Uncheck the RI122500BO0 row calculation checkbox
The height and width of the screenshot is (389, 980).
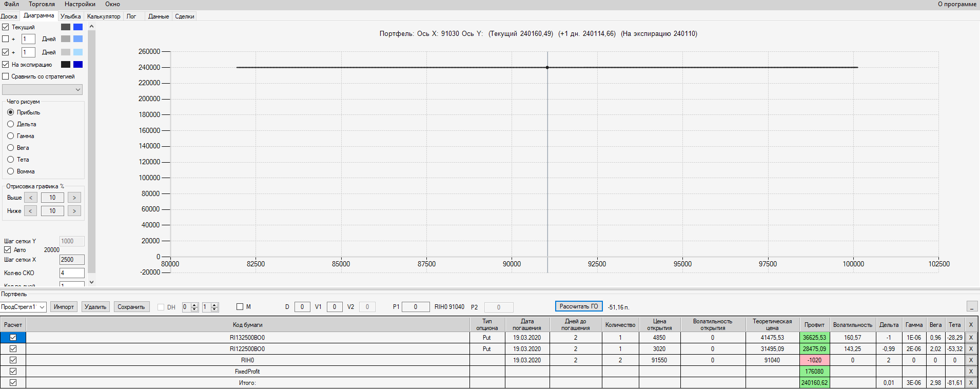13,349
